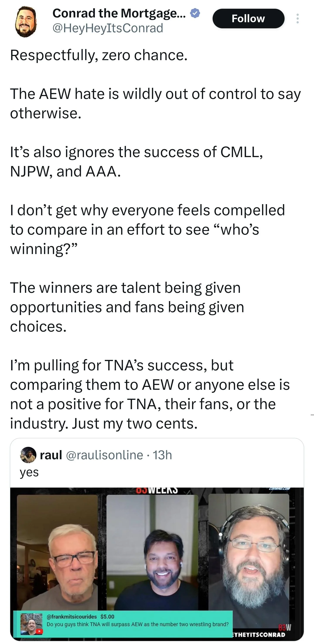Open Conrad's cartoon profile avatar
The height and width of the screenshot is (644, 314).
click(x=26, y=22)
